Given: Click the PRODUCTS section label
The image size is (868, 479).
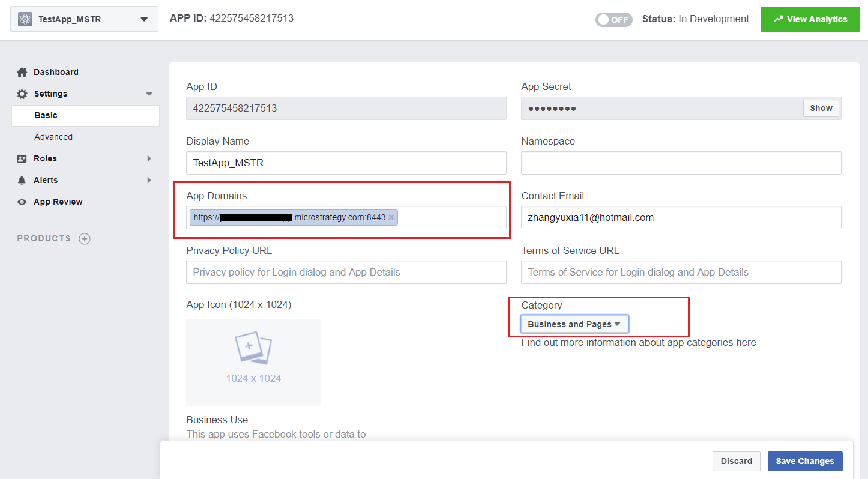Looking at the screenshot, I should coord(44,238).
